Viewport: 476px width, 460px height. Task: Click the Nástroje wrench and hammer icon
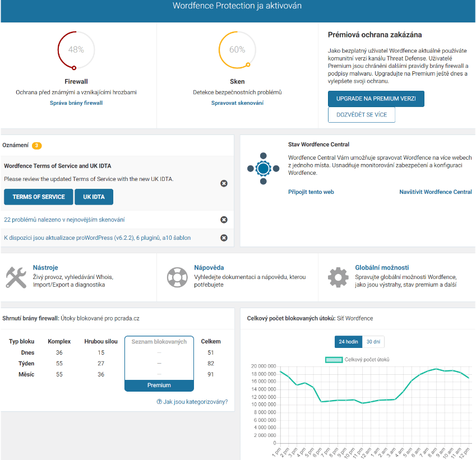coord(16,277)
